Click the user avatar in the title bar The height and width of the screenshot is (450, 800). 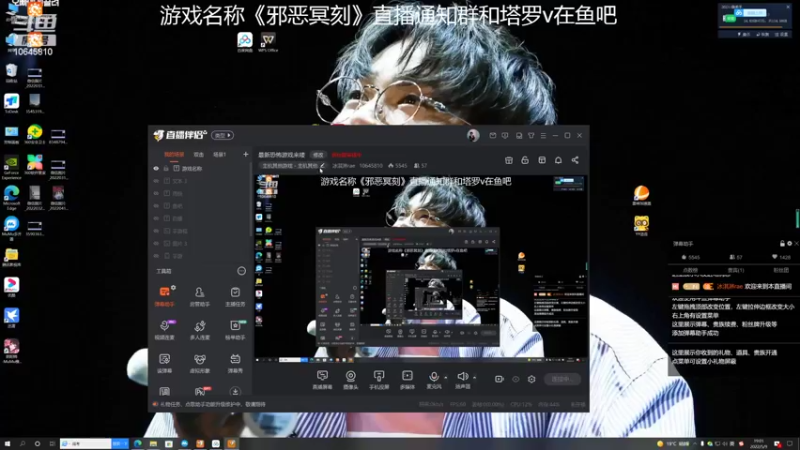(x=473, y=136)
